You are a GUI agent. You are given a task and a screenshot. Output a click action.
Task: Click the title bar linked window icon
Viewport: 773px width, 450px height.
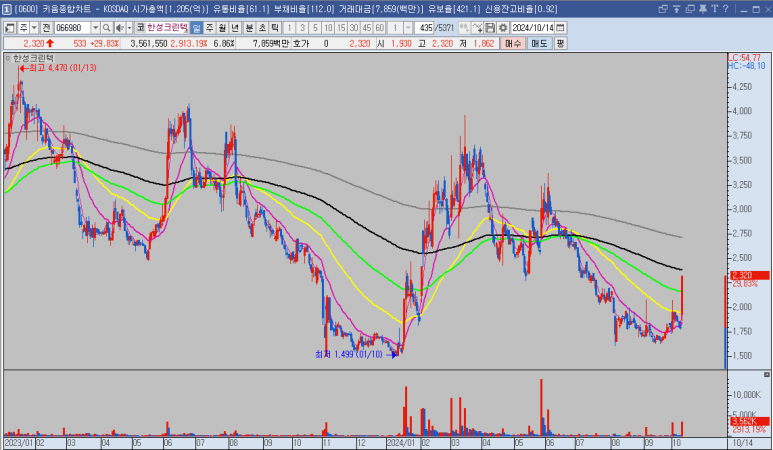tap(663, 9)
